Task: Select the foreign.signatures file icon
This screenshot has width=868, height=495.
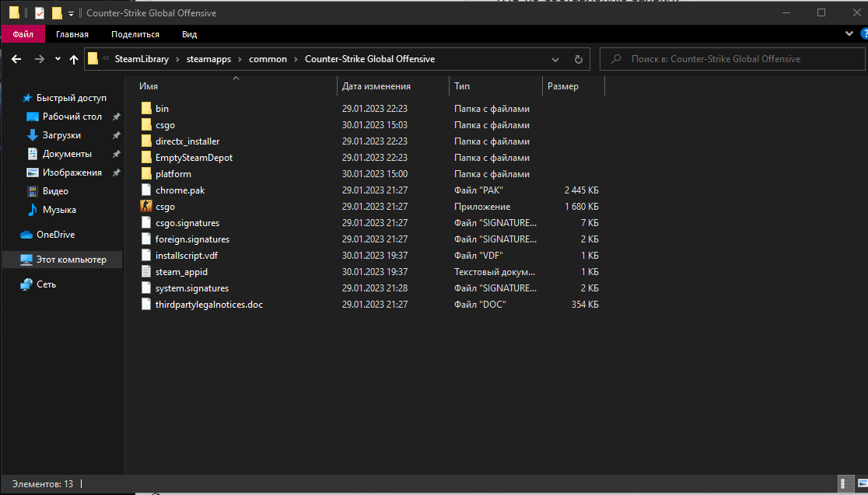Action: tap(146, 239)
